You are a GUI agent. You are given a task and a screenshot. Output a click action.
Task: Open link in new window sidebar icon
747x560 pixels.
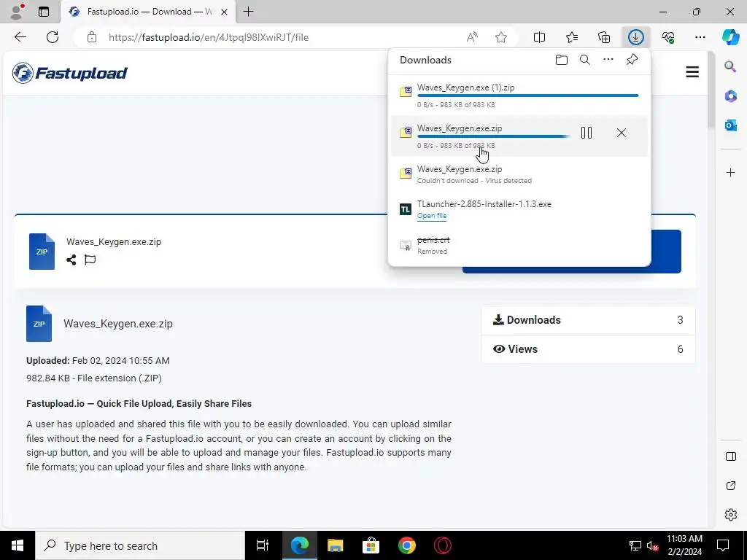point(730,486)
